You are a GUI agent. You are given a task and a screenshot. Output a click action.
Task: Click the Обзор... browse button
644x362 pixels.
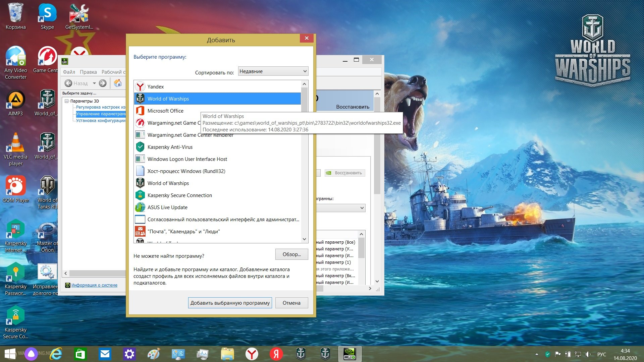coord(292,254)
